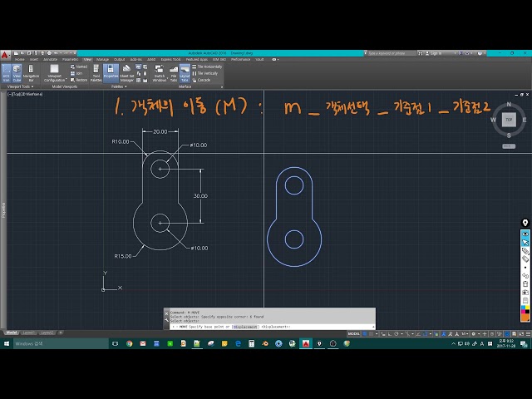Open the Calculator from the taskbar
The width and height of the screenshot is (532, 399).
coord(251,343)
